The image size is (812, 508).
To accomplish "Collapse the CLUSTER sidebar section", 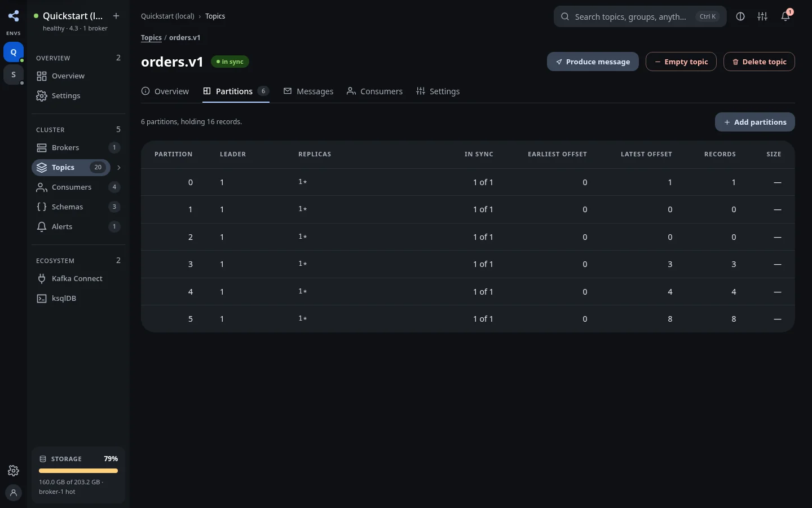I will [x=78, y=129].
